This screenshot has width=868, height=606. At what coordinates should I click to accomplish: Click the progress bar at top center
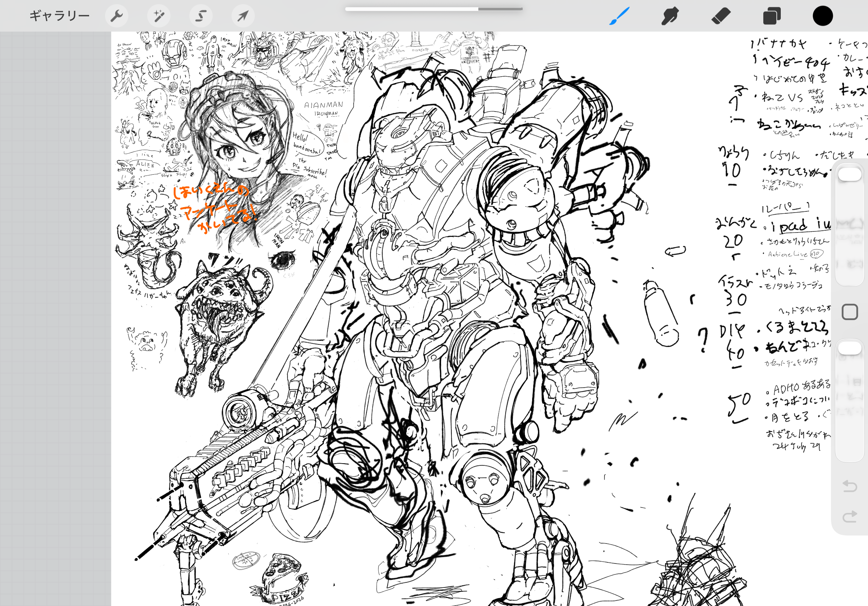[434, 9]
